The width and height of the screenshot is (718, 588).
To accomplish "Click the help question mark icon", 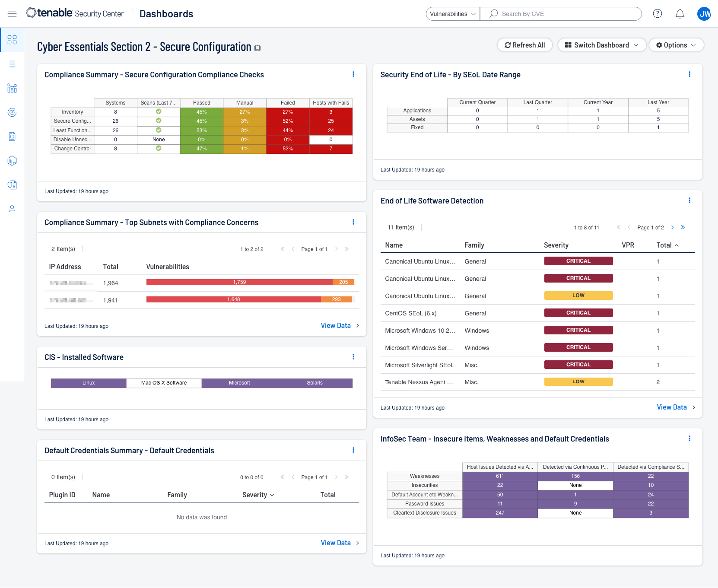I will 657,14.
